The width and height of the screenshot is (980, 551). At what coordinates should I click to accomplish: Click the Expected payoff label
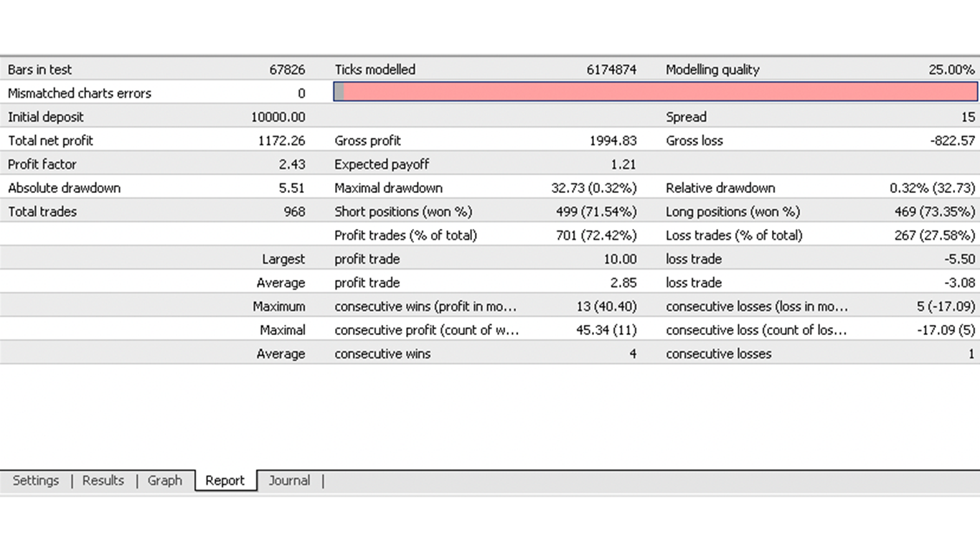click(x=382, y=164)
